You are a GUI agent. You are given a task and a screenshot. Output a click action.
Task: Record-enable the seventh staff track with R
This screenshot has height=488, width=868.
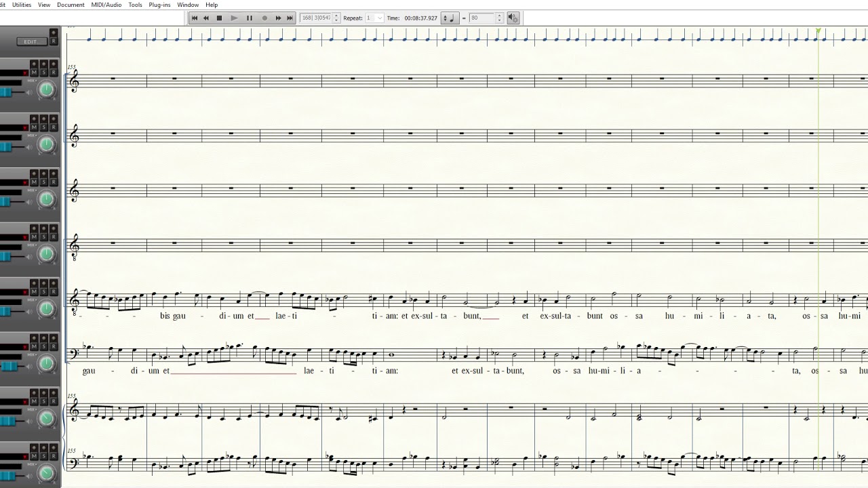pos(54,401)
